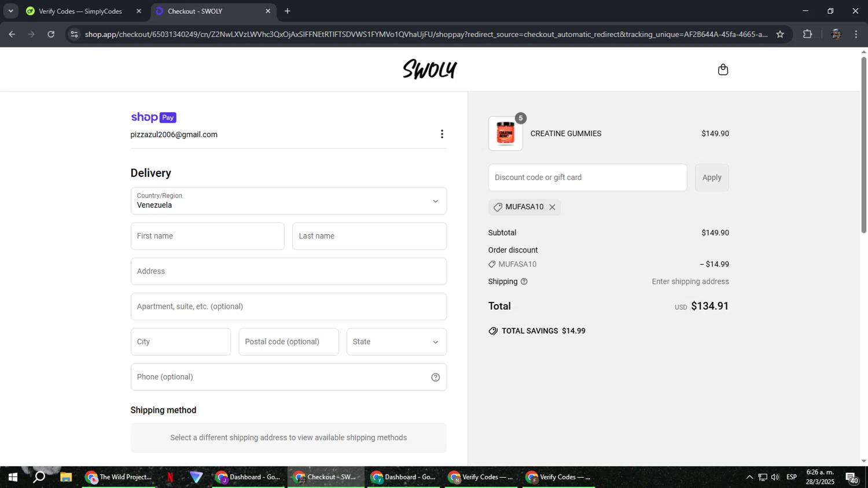Image resolution: width=868 pixels, height=488 pixels.
Task: Click the TOTAL SAVINGS $14.99 text
Action: (543, 331)
